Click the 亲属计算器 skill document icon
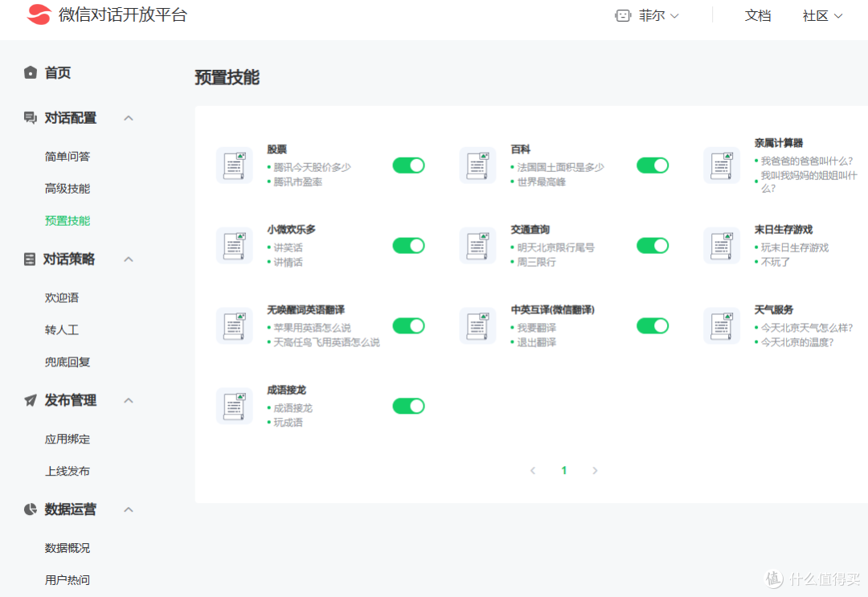868x597 pixels. (x=721, y=165)
